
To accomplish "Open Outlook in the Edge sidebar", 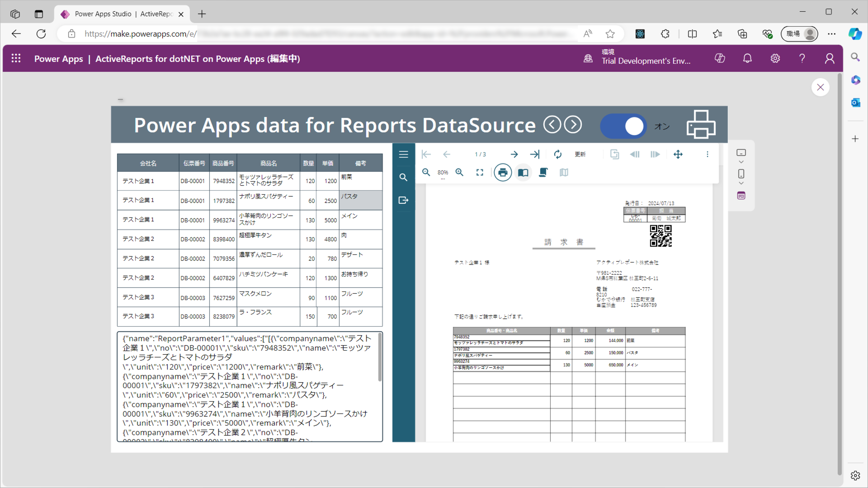I will (x=855, y=103).
